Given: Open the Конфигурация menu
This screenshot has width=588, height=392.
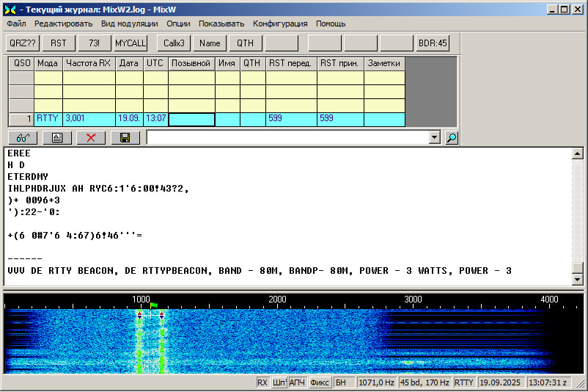Looking at the screenshot, I should click(x=280, y=23).
